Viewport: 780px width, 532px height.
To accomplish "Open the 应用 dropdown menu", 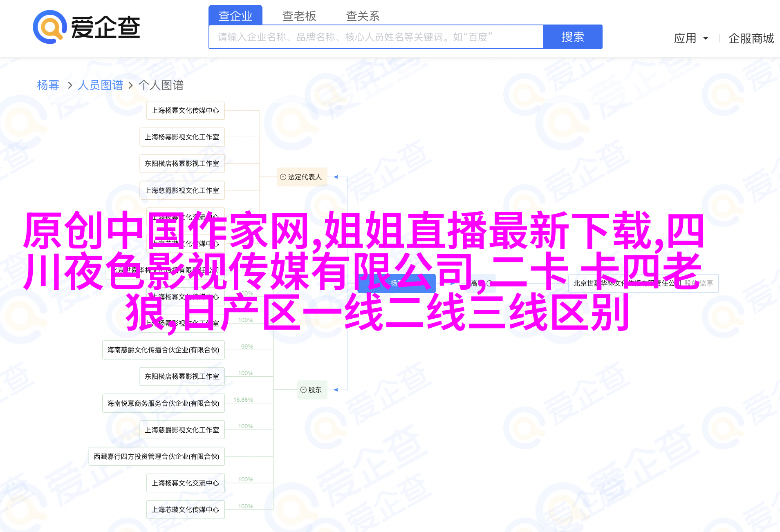I will [x=691, y=38].
